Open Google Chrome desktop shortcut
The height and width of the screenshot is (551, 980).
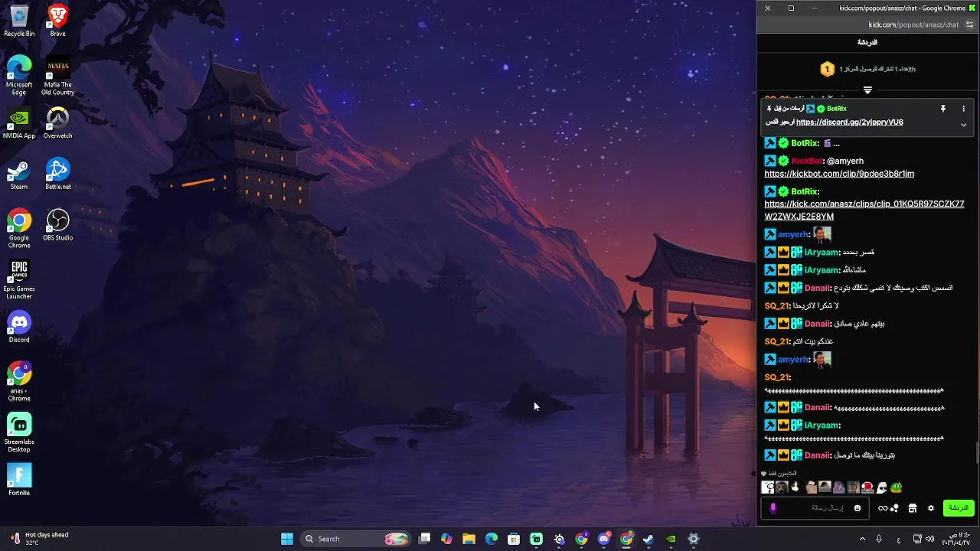[x=19, y=230]
